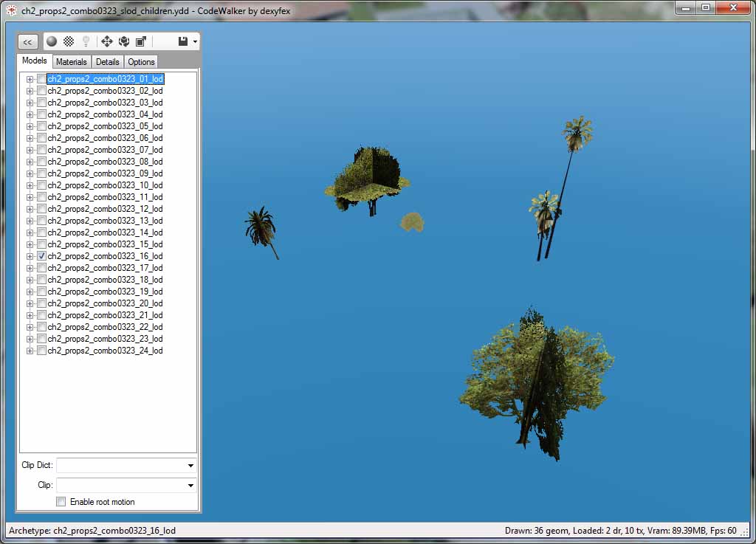Expand the combo0323_03_lod tree node

tap(30, 103)
